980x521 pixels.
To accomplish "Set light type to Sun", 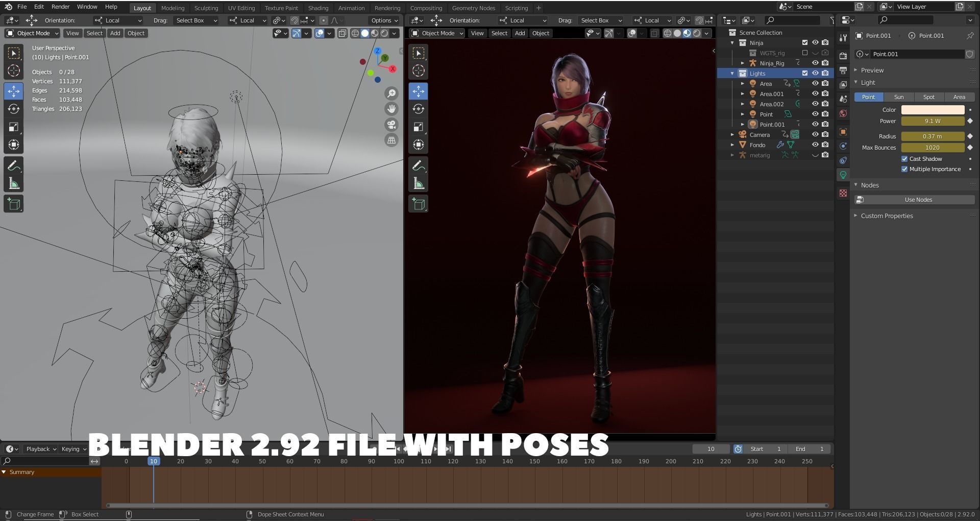I will click(898, 97).
